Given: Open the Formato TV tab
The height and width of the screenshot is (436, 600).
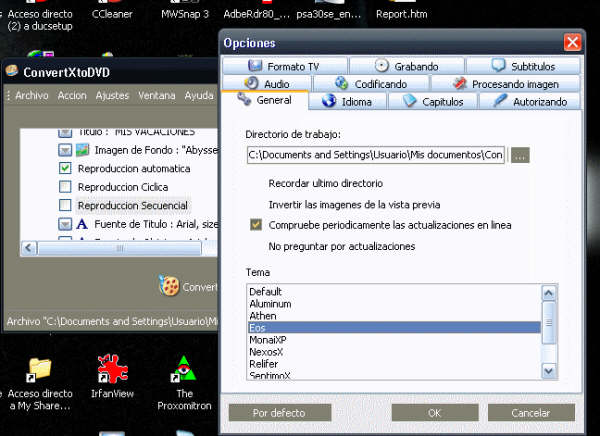Looking at the screenshot, I should (x=285, y=66).
